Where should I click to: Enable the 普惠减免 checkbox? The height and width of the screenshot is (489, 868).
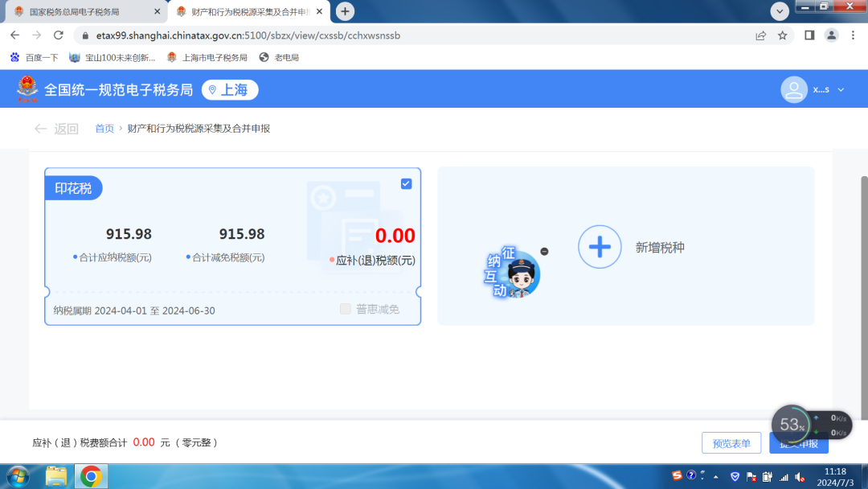(343, 308)
